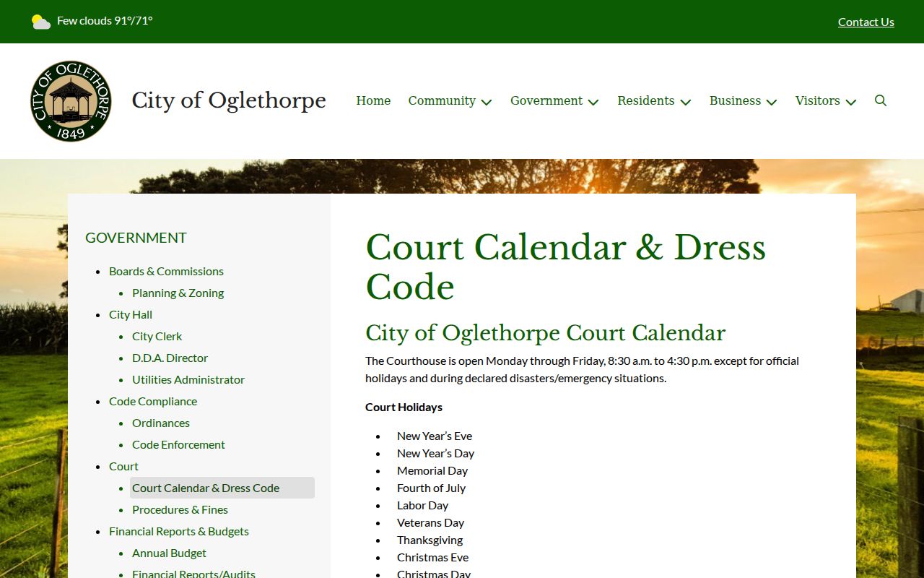The height and width of the screenshot is (578, 924).
Task: Click the weather text Few clouds 91°/71°
Action: coord(105,20)
